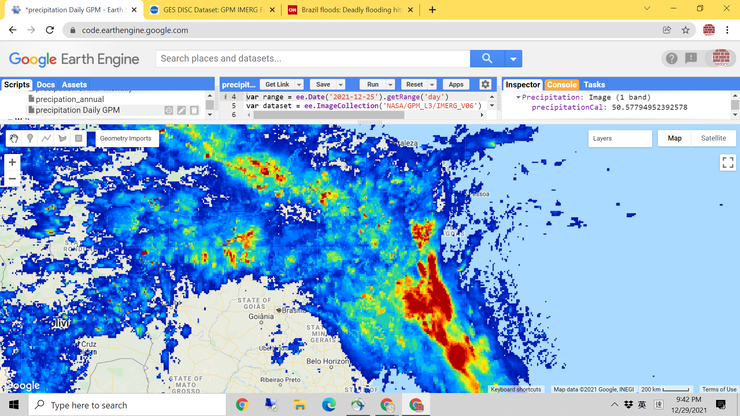Open the Docs tab
Viewport: 740px width, 416px height.
pos(46,85)
